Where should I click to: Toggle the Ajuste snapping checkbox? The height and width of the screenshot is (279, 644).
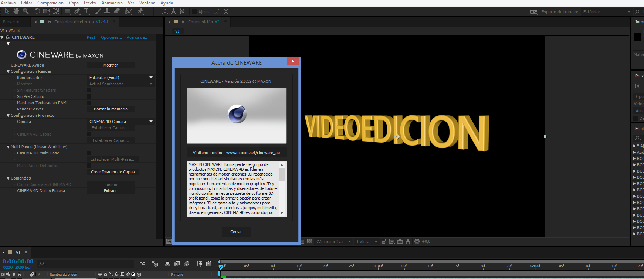coord(194,12)
